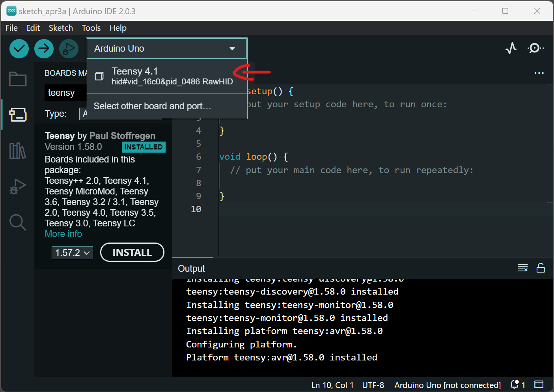Image resolution: width=554 pixels, height=392 pixels.
Task: Clear the Output panel
Action: (x=523, y=268)
